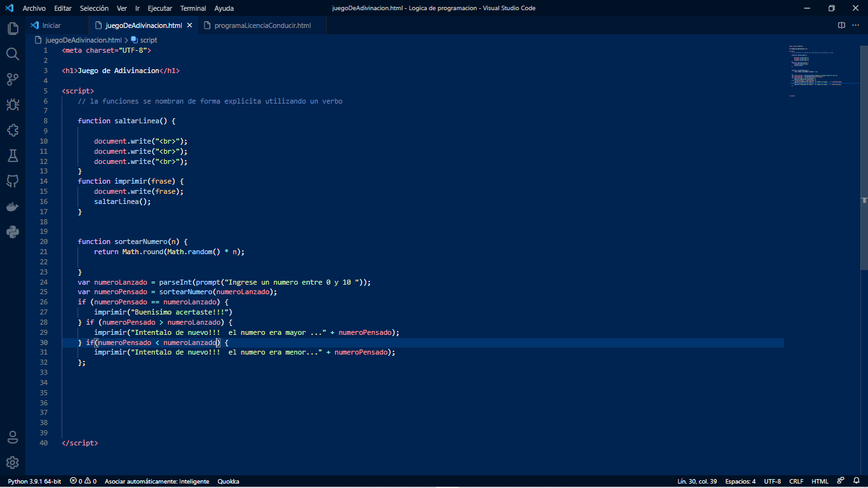
Task: Open the Explorer view in activity bar
Action: pos(13,28)
